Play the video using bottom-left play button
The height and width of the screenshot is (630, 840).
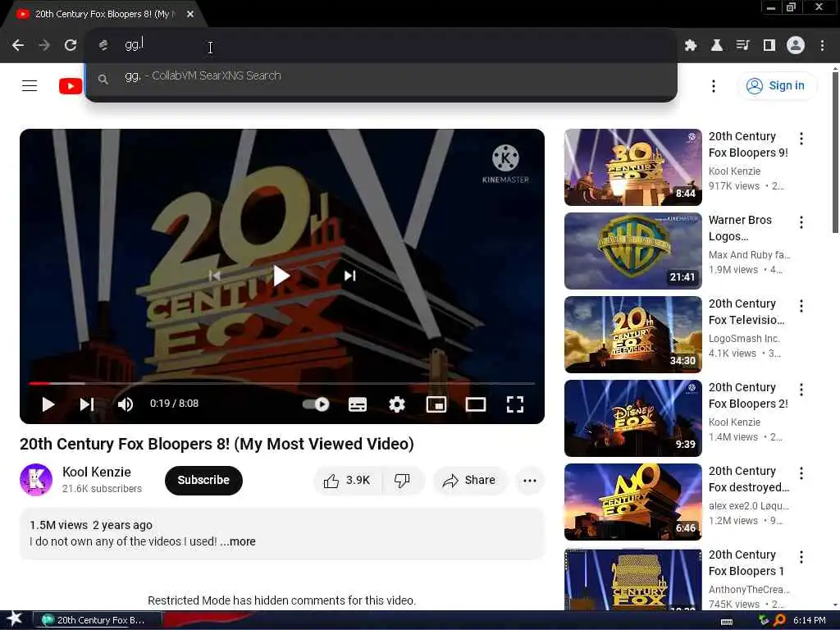tap(48, 404)
